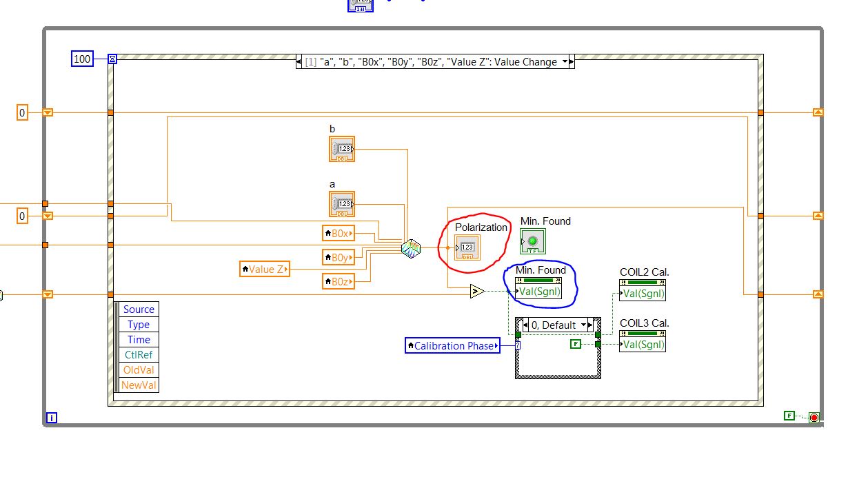This screenshot has width=868, height=477.
Task: Select the numeric control terminal labeled a
Action: point(343,203)
